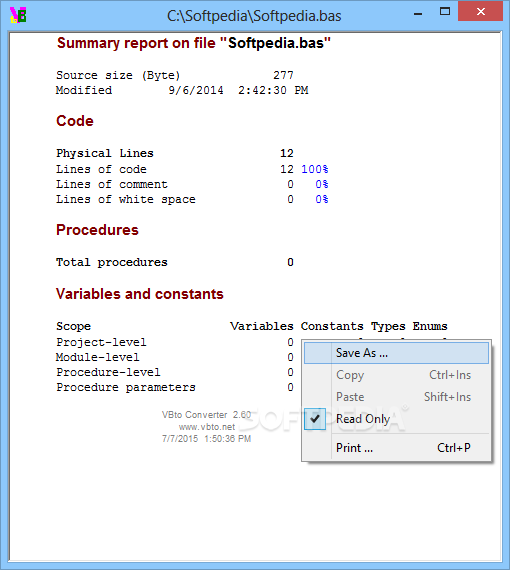Viewport: 510px width, 570px height.
Task: Click the 'Lines of white space' label
Action: coord(126,199)
